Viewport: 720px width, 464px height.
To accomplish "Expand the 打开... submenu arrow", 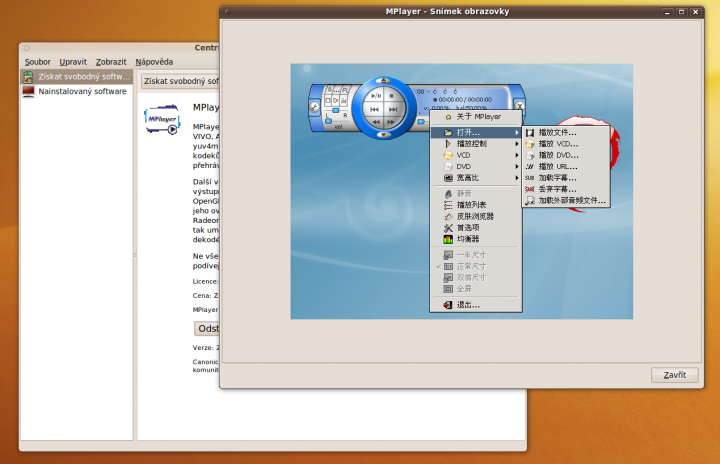I will point(517,132).
